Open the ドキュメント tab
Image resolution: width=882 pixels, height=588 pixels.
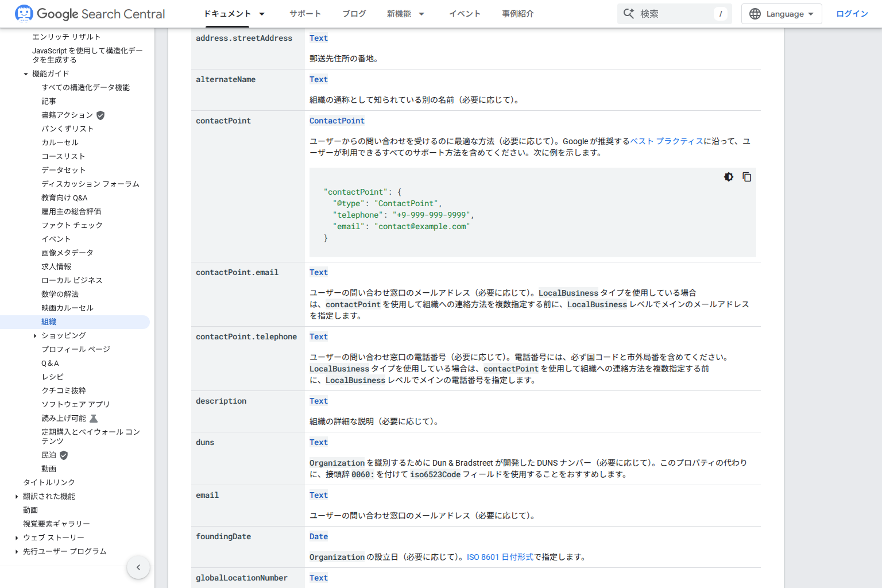[x=227, y=14]
